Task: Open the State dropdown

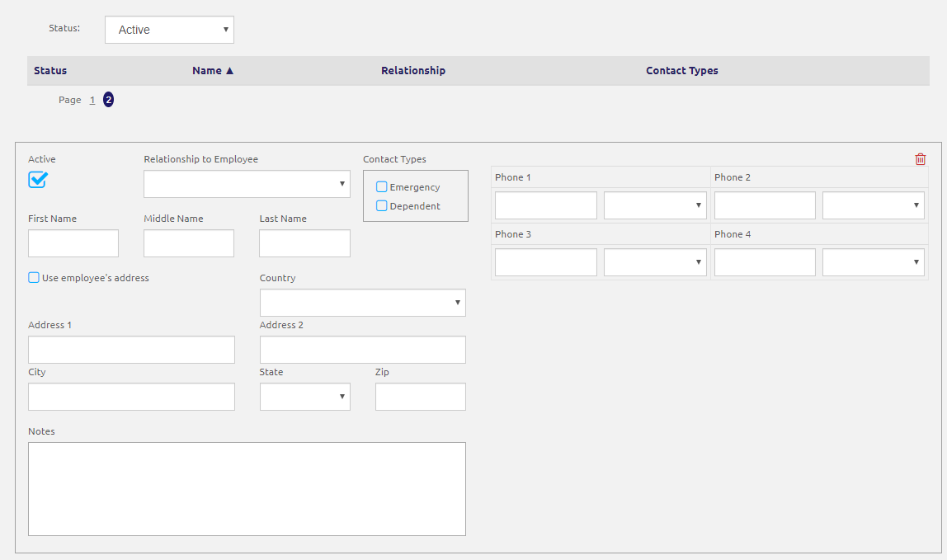Action: 304,396
